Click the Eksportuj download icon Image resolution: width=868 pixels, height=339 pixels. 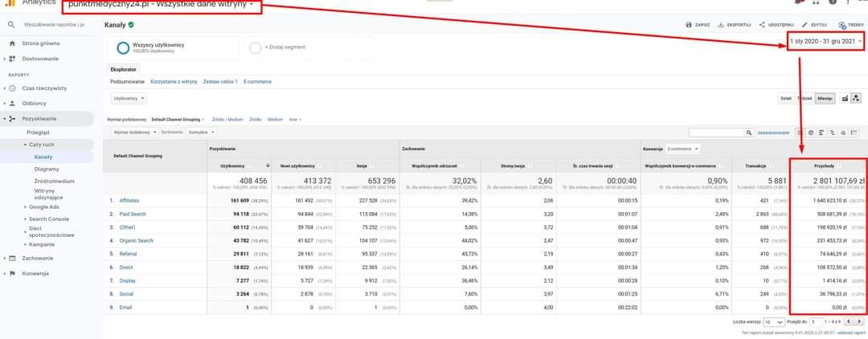click(x=721, y=25)
